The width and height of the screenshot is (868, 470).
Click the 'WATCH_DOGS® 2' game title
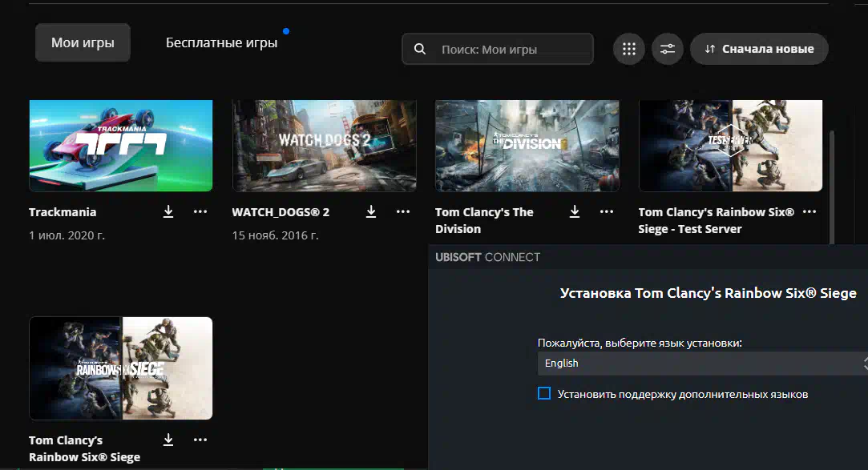(281, 212)
